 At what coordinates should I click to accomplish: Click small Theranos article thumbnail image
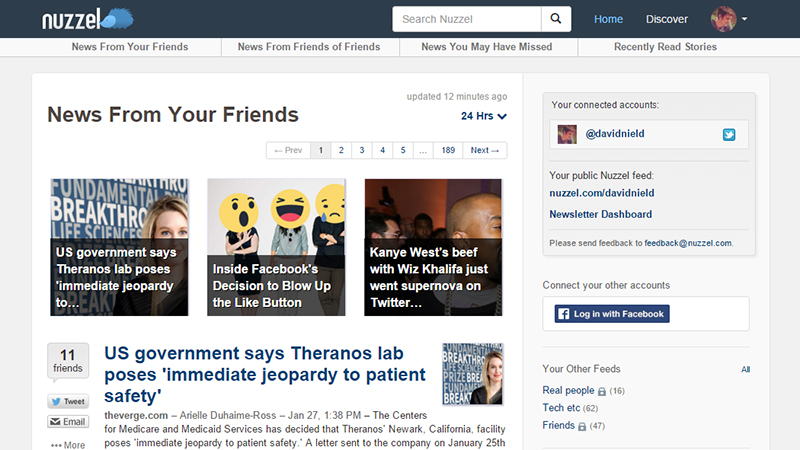click(472, 374)
